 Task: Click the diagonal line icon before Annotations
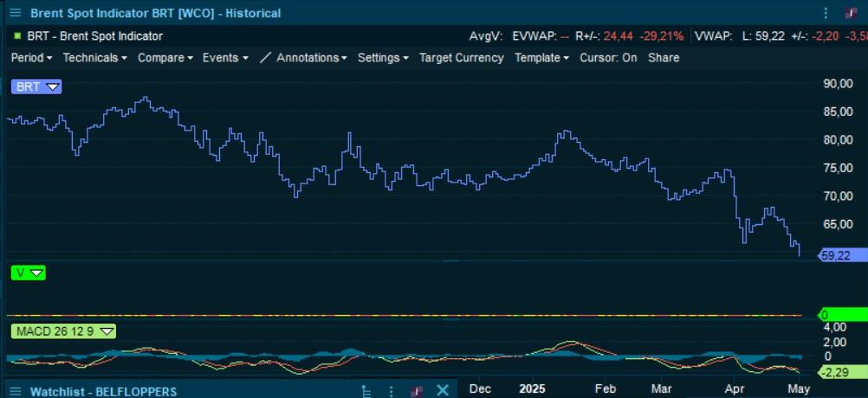266,57
